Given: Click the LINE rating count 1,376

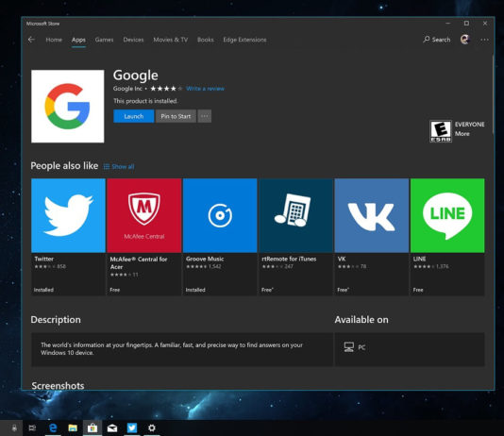Looking at the screenshot, I should 443,266.
